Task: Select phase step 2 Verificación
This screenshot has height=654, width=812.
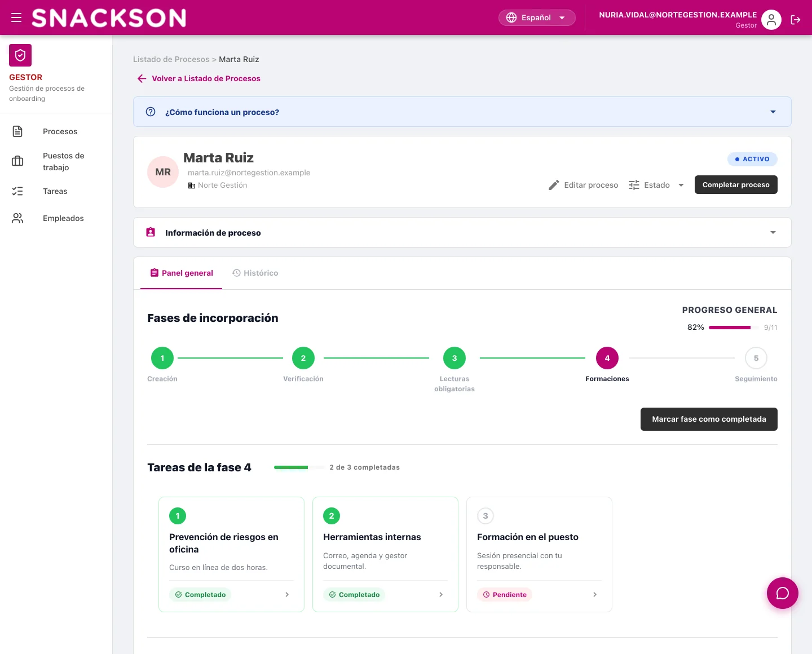Action: point(303,364)
